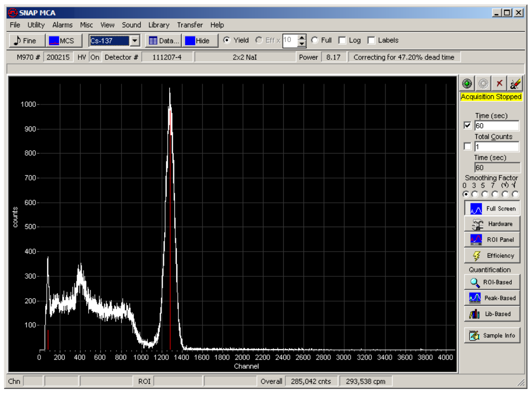Run ROI-Based quantification
The height and width of the screenshot is (393, 532).
pyautogui.click(x=492, y=282)
